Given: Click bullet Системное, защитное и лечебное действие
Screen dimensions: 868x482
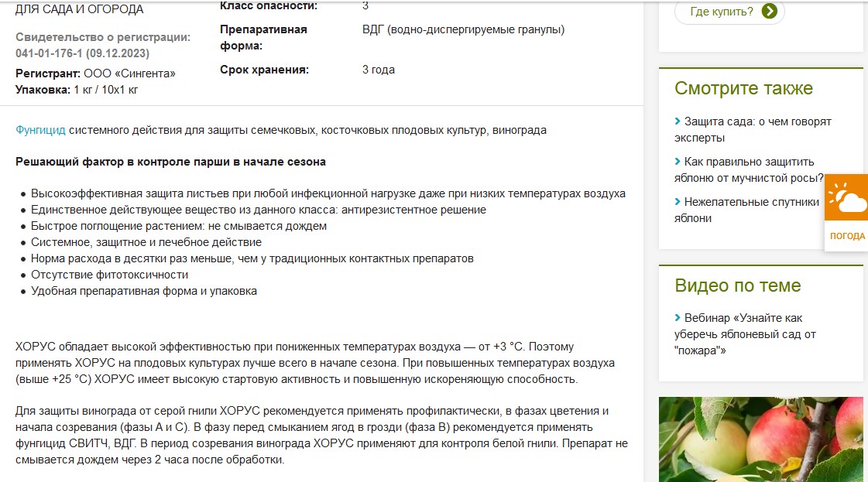Looking at the screenshot, I should pos(146,242).
